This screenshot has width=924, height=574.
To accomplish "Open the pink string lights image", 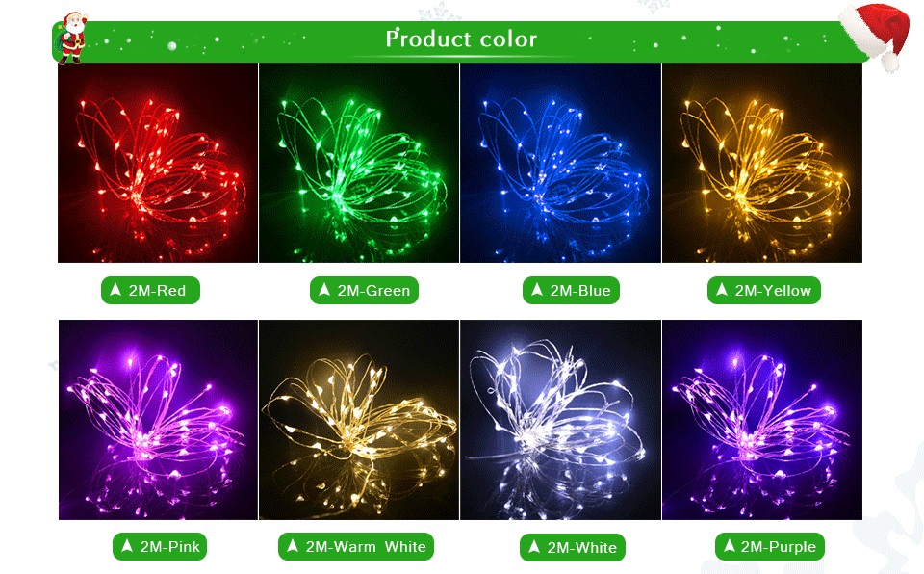I will click(158, 420).
